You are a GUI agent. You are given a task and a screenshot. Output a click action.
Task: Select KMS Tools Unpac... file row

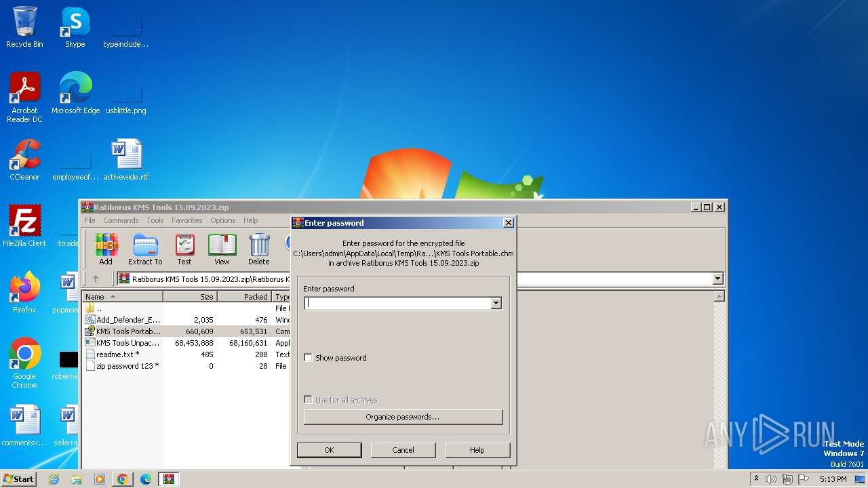186,343
